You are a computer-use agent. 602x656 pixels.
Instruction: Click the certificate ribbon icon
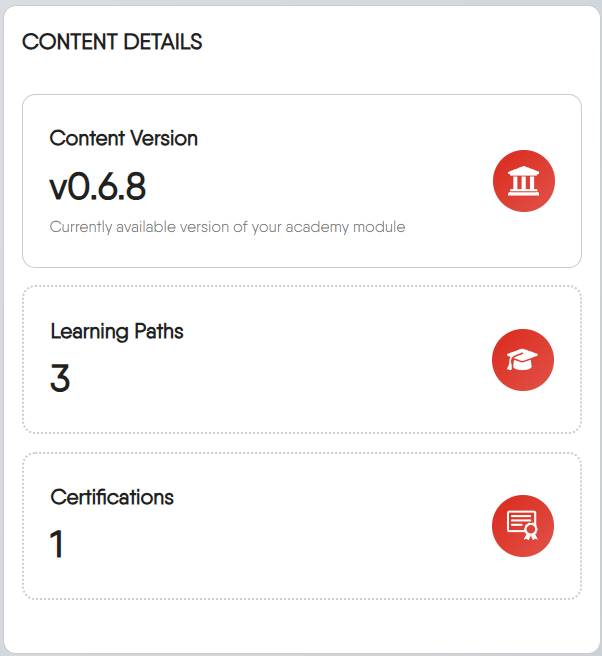pyautogui.click(x=522, y=525)
